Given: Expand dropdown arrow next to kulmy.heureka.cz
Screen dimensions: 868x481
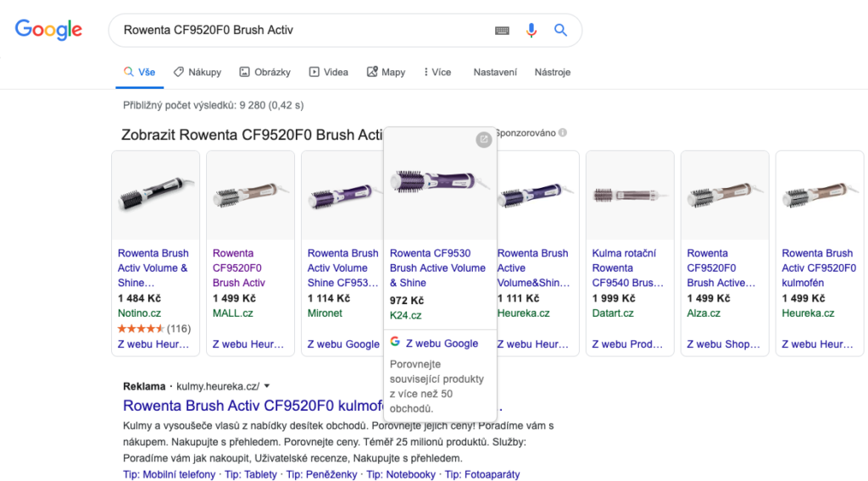Looking at the screenshot, I should click(x=267, y=386).
